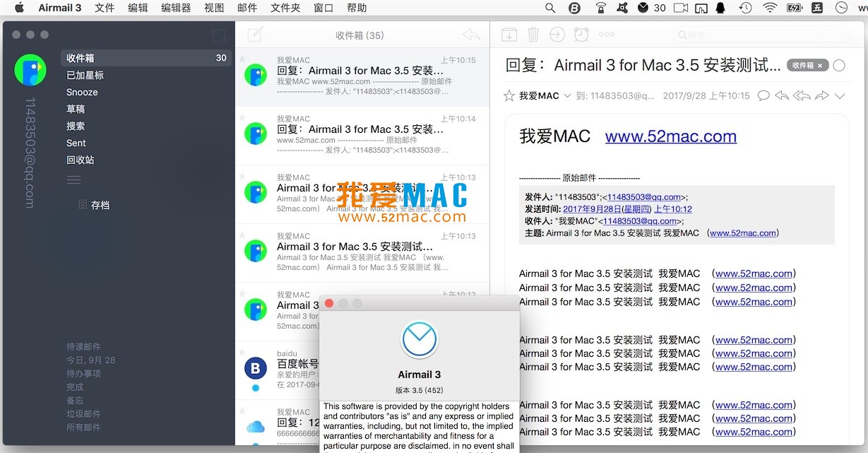Click the speech bubble quick reply icon

[763, 95]
